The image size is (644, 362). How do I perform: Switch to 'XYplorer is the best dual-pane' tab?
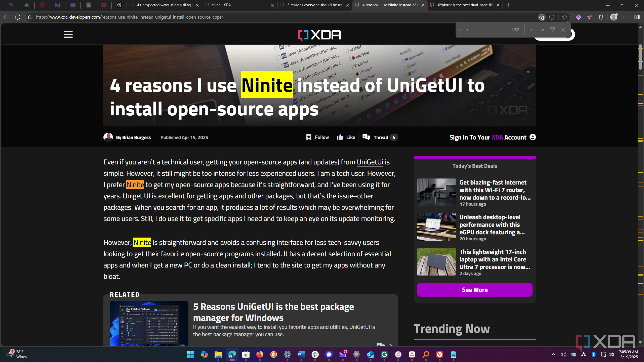click(465, 5)
